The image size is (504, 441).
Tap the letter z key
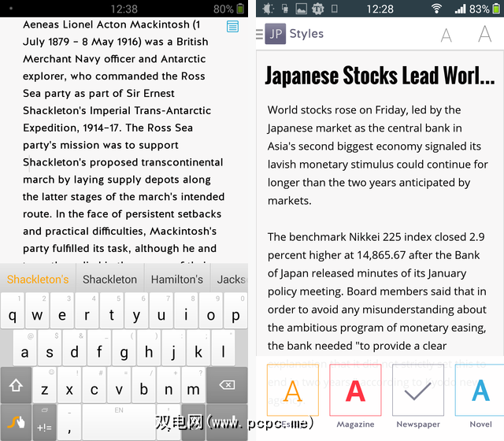[44, 385]
